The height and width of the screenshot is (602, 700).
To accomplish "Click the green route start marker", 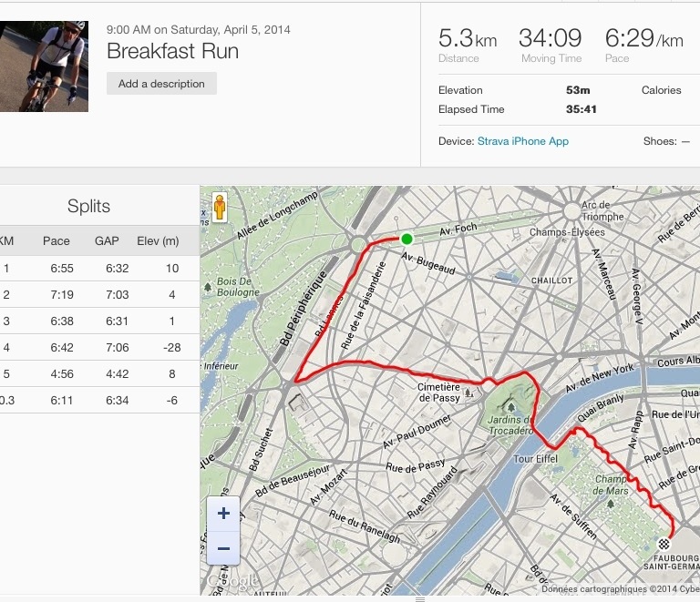I will (x=407, y=239).
